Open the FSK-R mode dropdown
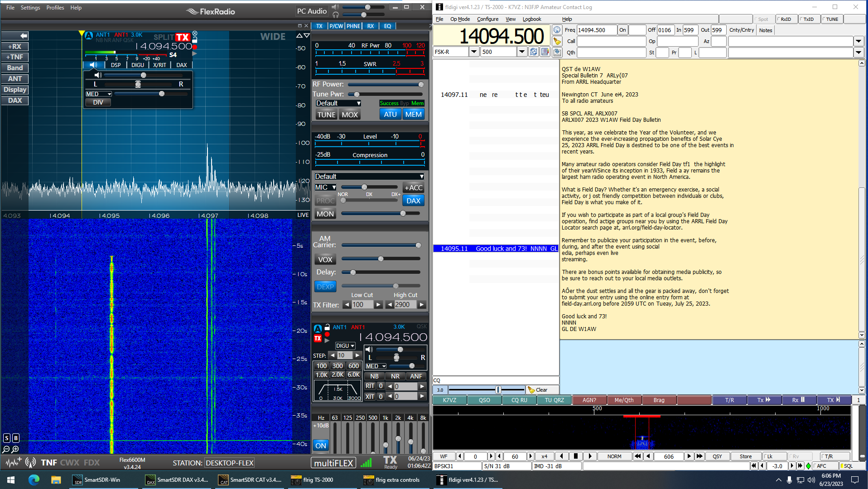The height and width of the screenshot is (489, 868). pos(474,52)
